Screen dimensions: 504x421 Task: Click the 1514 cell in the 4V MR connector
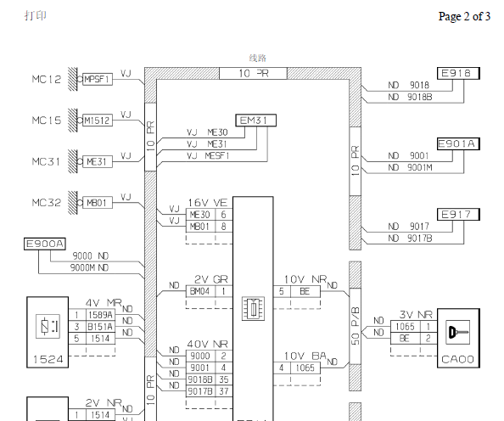coord(101,339)
